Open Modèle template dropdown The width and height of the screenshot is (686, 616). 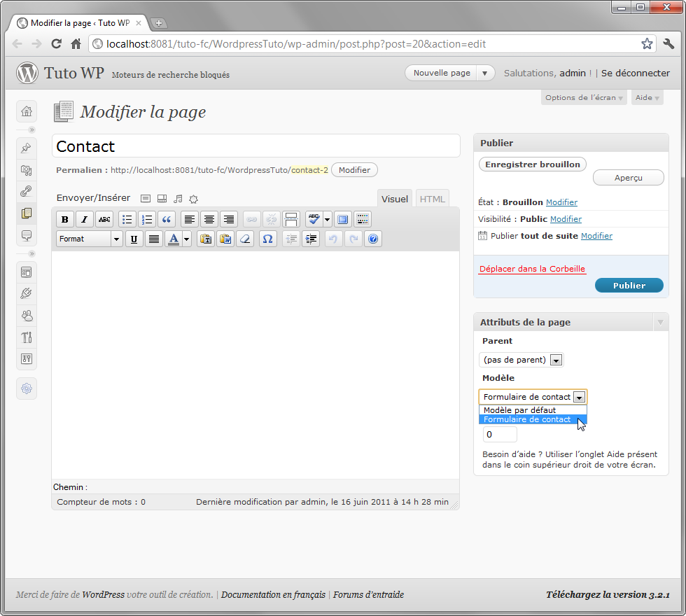(533, 397)
